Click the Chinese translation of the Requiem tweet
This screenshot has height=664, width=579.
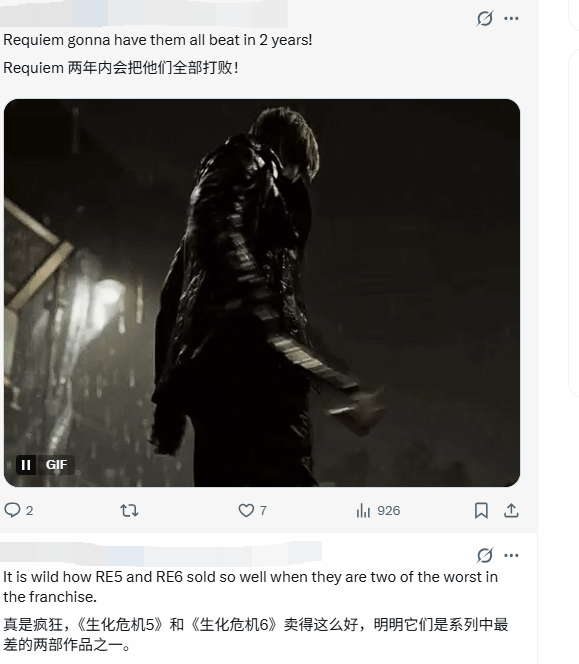(121, 68)
